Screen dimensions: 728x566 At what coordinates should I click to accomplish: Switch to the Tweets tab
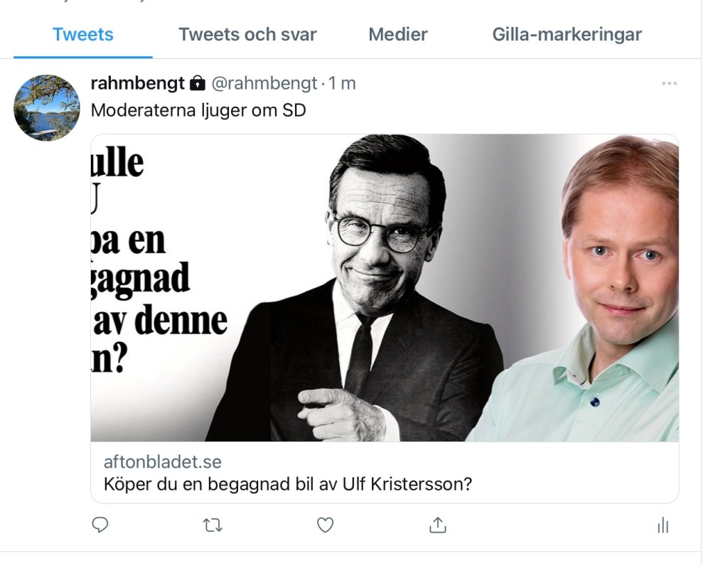tap(82, 34)
